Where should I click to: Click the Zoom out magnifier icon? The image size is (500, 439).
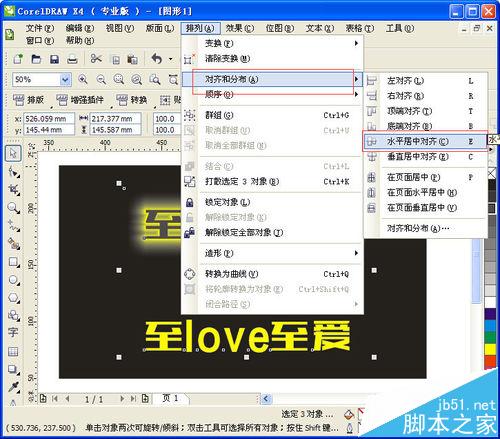pos(101,80)
